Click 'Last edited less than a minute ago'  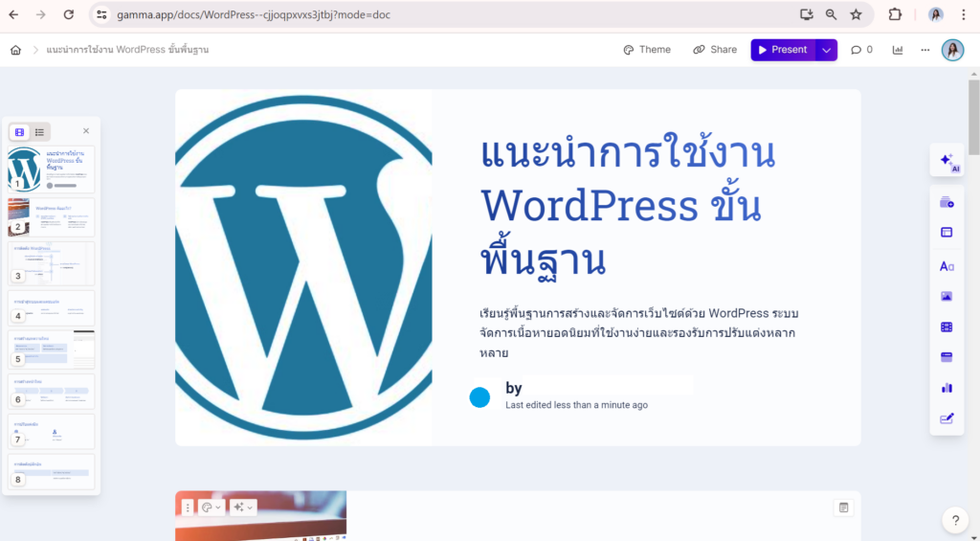(x=576, y=405)
